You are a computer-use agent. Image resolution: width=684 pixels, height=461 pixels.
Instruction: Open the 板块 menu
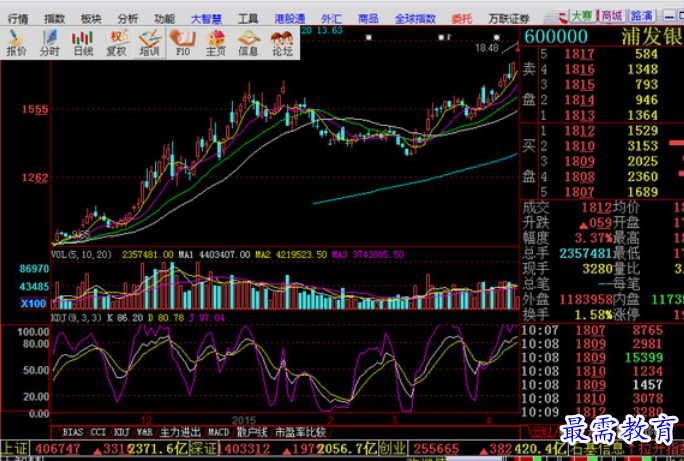91,18
